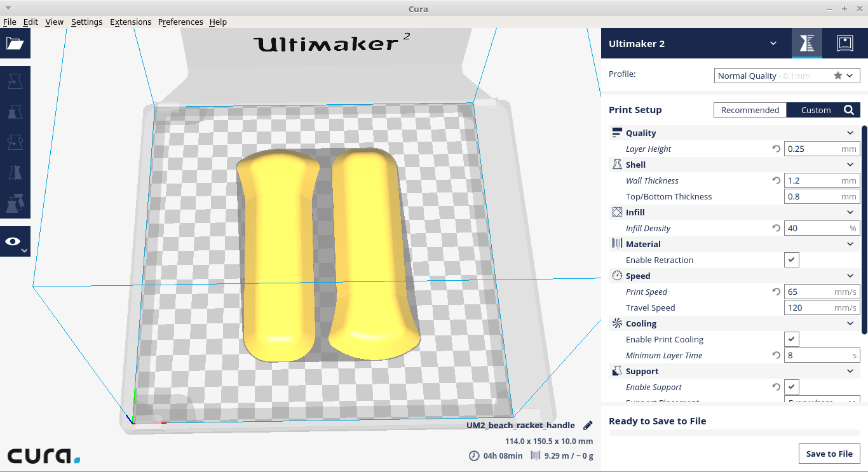Click the Cooling fan category icon
Image resolution: width=868 pixels, height=472 pixels.
[617, 323]
